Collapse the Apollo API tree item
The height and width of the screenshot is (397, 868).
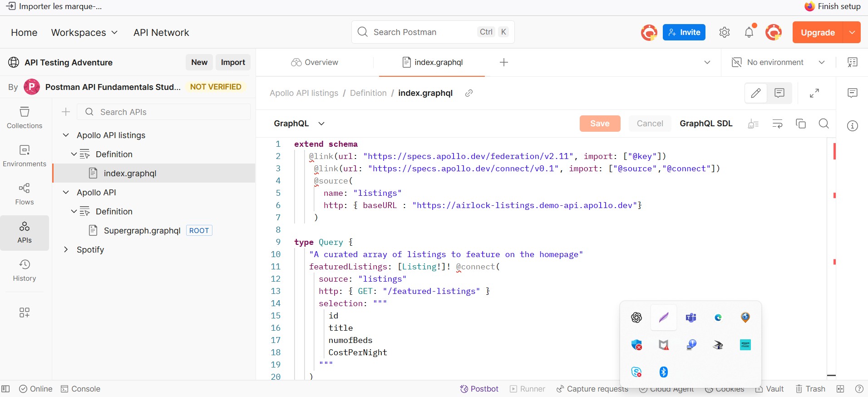66,193
